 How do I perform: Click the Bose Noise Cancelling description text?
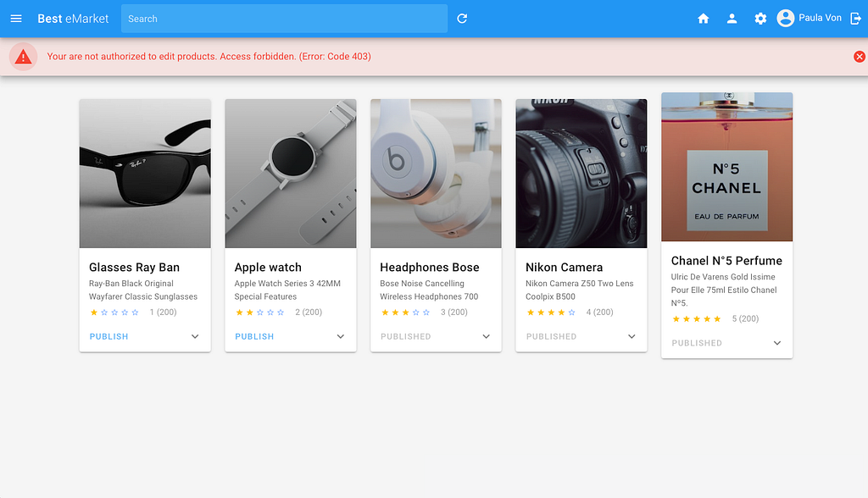(x=429, y=290)
